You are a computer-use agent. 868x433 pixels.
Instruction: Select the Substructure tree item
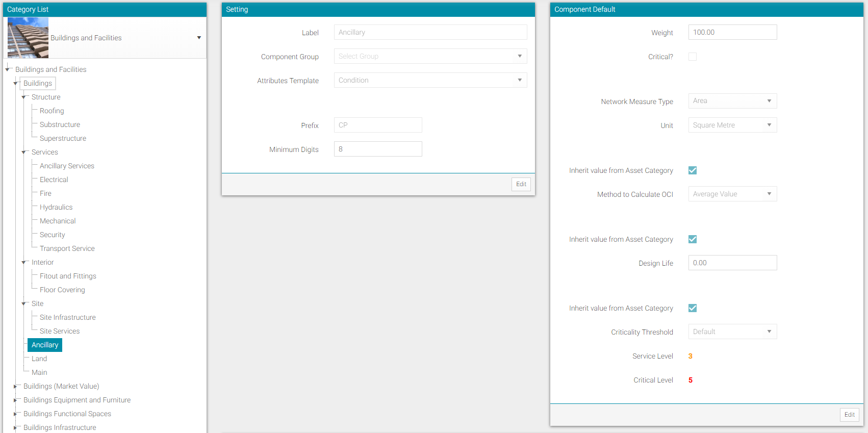pyautogui.click(x=60, y=124)
